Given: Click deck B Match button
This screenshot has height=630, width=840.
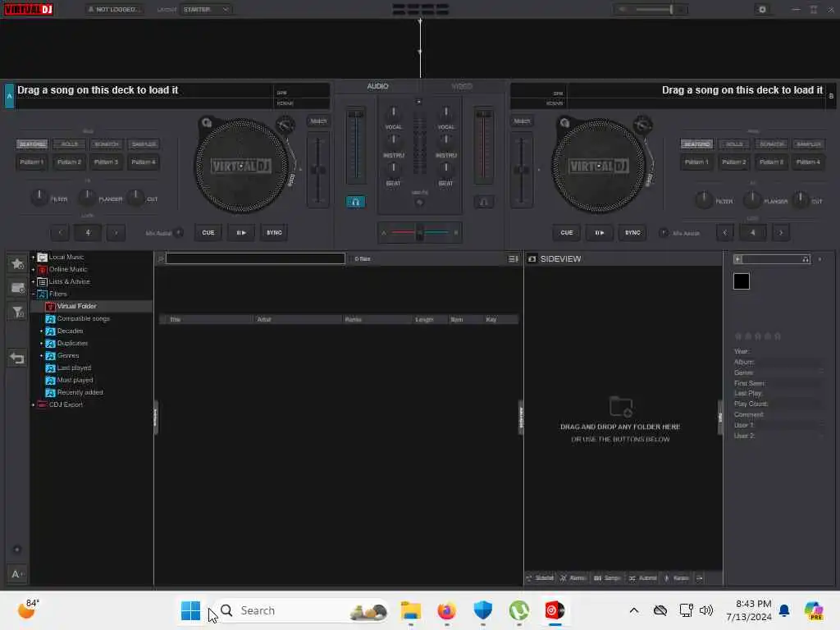Looking at the screenshot, I should tap(522, 121).
